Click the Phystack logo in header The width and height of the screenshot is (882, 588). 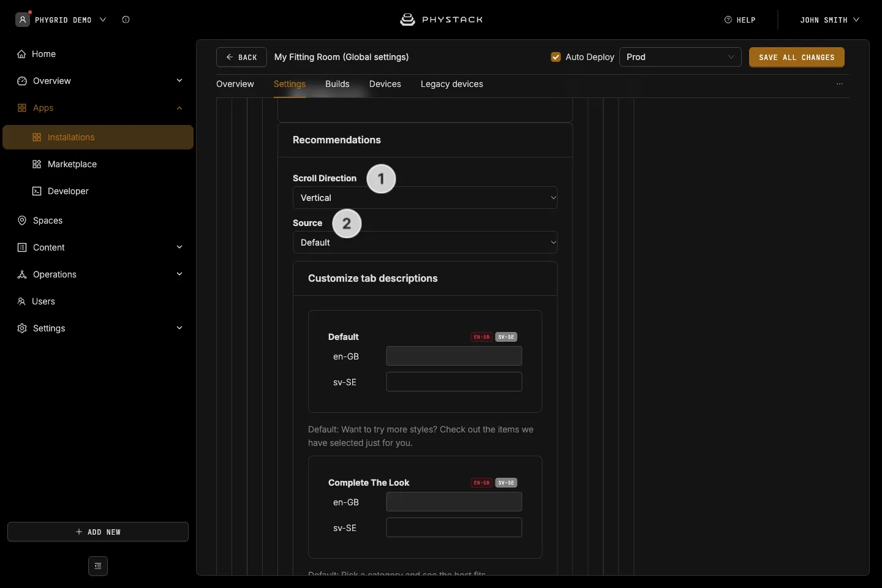click(442, 20)
